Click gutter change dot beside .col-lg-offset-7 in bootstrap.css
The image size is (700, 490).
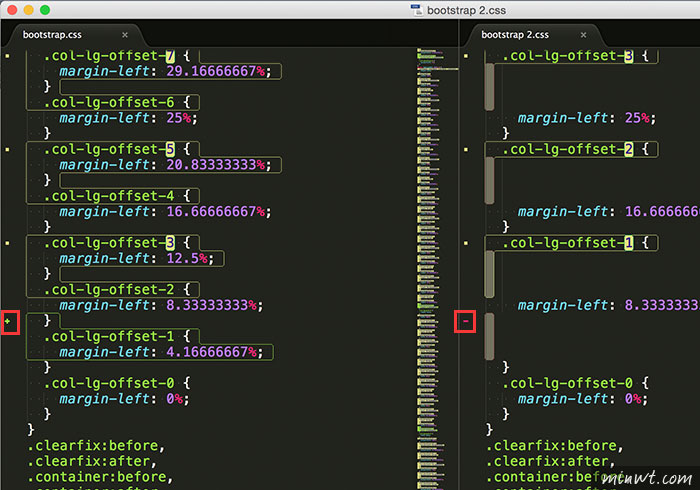tap(8, 56)
